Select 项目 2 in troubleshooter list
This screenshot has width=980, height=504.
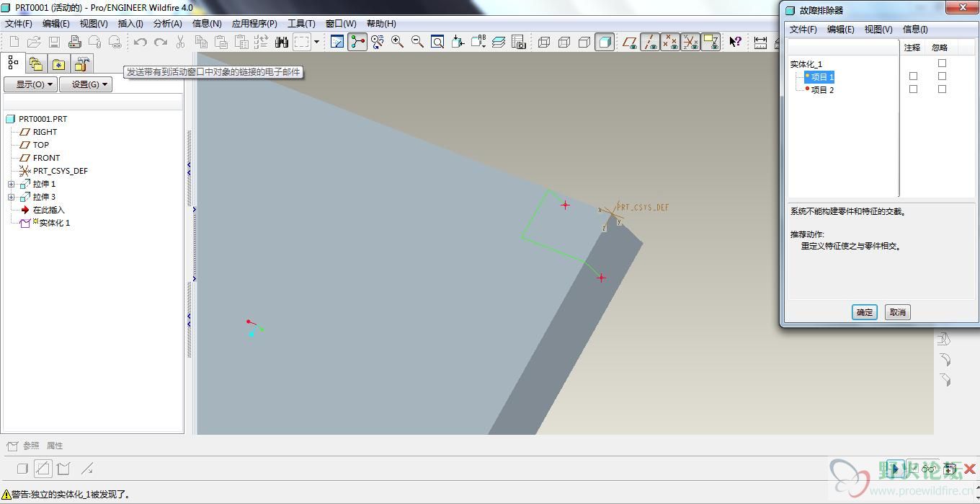tap(822, 90)
